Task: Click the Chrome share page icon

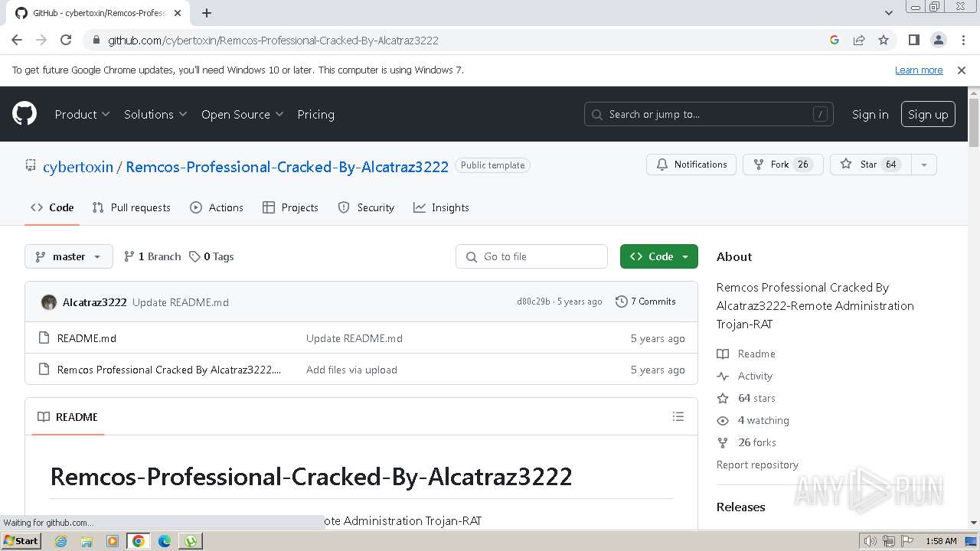Action: (859, 40)
